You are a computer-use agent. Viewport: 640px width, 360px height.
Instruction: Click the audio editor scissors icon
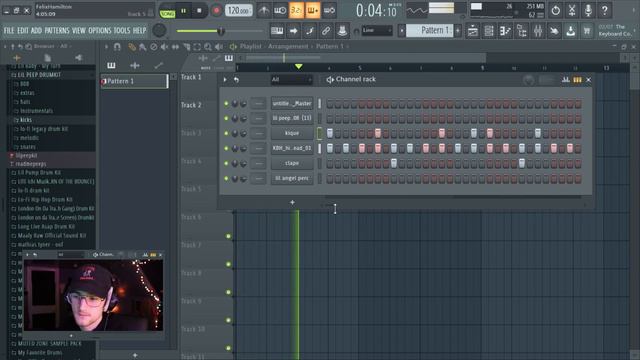(x=572, y=10)
